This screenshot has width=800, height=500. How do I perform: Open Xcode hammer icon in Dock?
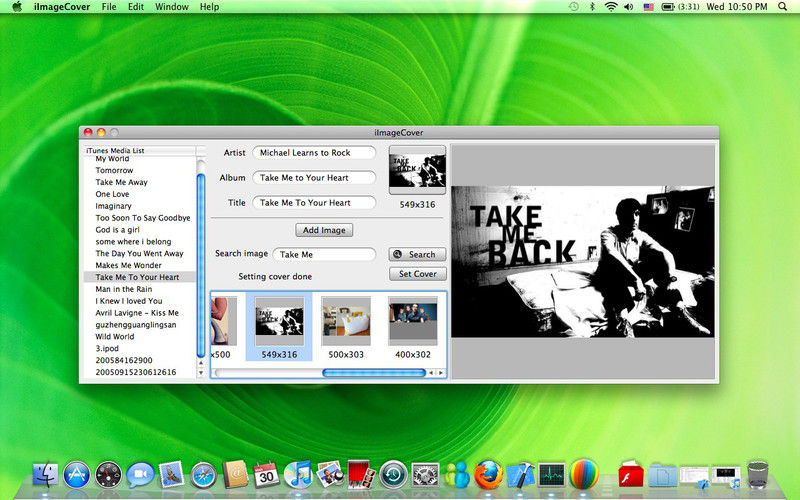tap(520, 474)
